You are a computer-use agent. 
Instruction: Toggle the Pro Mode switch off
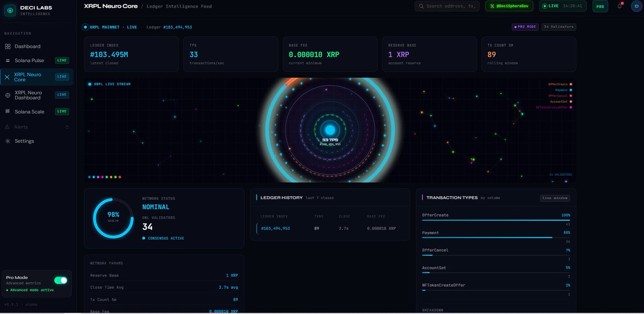61,280
